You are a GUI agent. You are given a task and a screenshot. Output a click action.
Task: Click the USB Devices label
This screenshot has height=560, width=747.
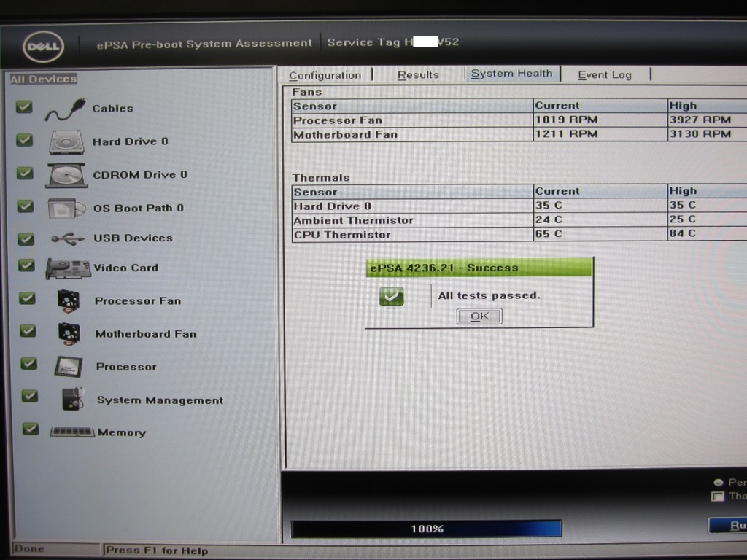[133, 238]
